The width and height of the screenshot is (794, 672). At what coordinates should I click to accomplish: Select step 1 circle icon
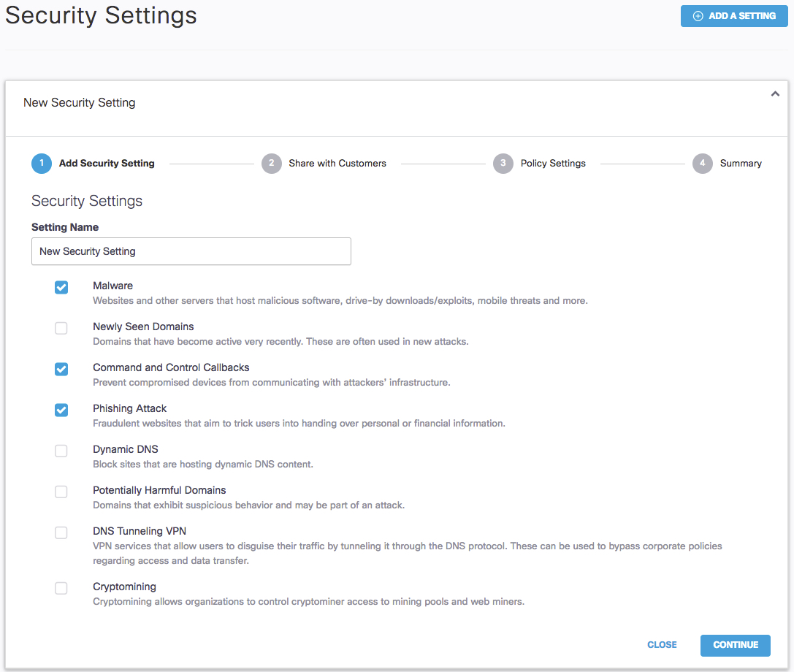42,164
